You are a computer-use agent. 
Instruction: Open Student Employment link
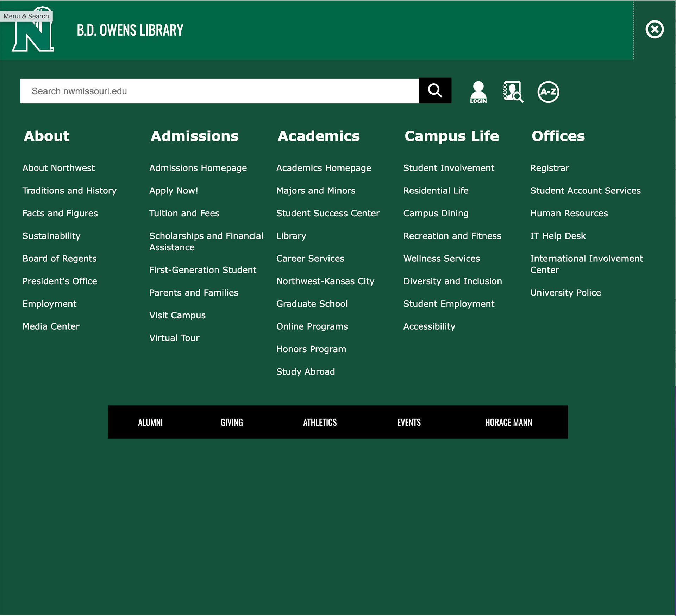coord(449,304)
